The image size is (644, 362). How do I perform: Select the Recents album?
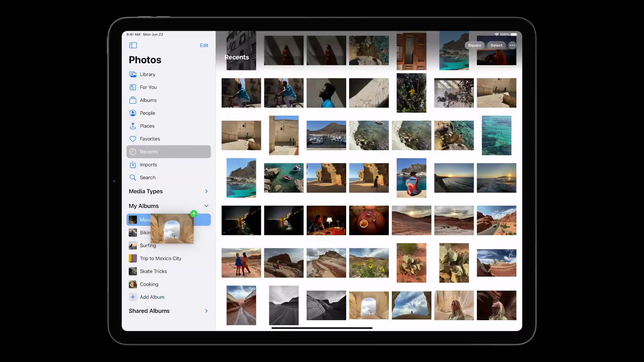tap(149, 152)
